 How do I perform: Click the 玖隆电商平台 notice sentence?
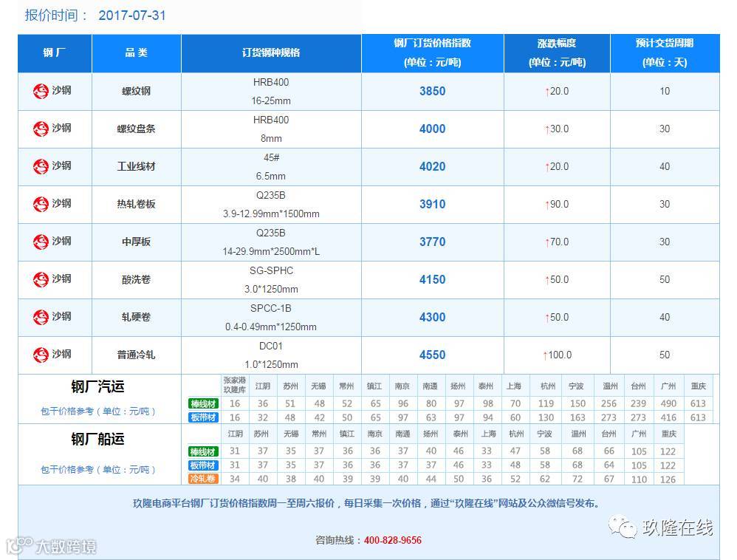point(366,504)
